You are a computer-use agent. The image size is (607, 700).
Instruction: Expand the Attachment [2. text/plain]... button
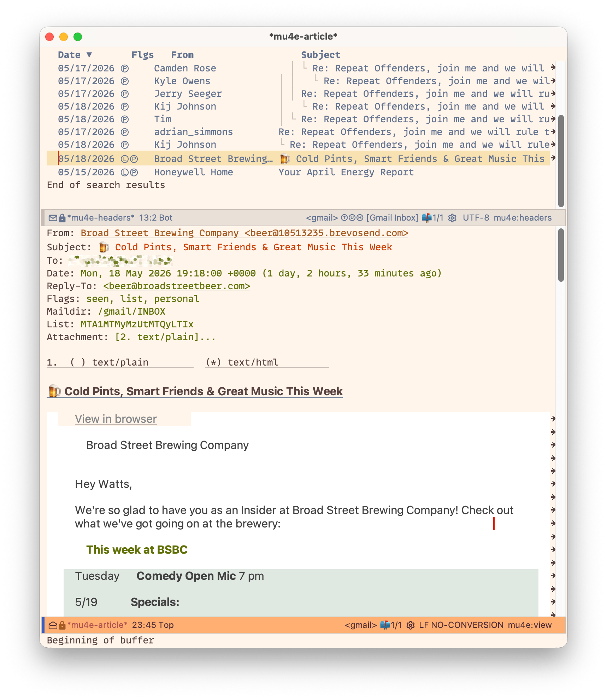pos(165,337)
